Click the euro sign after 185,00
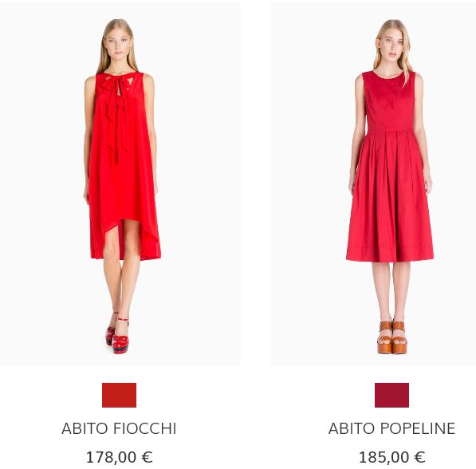The height and width of the screenshot is (469, 476). point(419,457)
